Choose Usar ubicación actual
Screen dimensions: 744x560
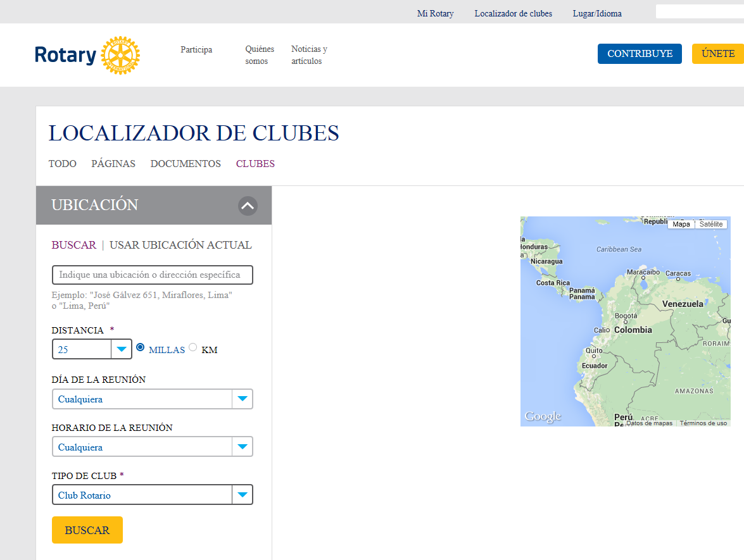(181, 245)
